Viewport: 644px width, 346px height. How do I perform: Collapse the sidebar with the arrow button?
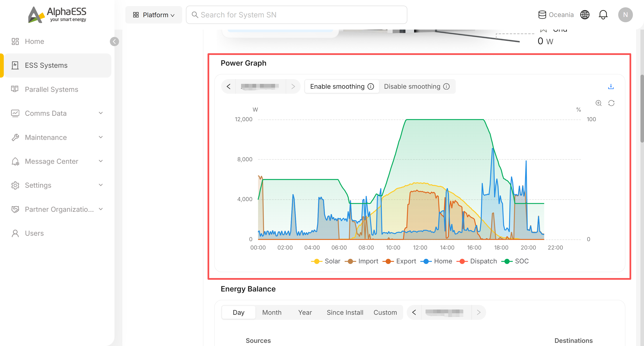pos(114,42)
